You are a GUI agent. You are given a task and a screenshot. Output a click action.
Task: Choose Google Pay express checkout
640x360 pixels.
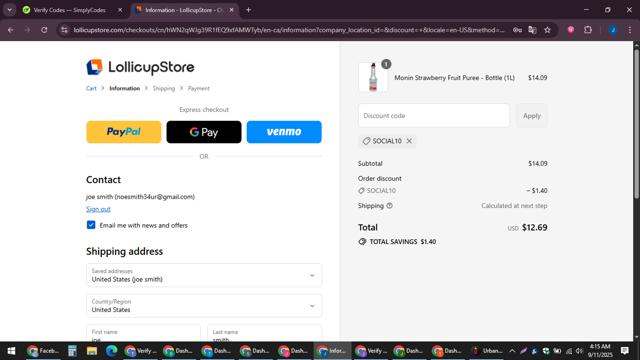pyautogui.click(x=204, y=132)
